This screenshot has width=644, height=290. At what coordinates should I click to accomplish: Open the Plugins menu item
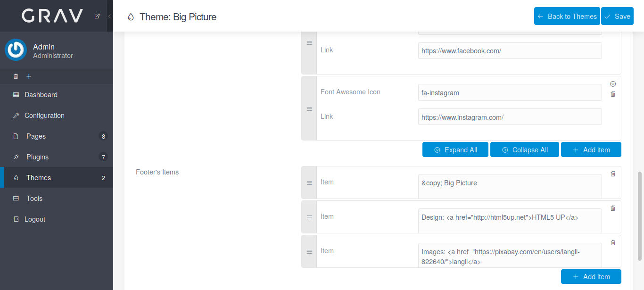[37, 157]
